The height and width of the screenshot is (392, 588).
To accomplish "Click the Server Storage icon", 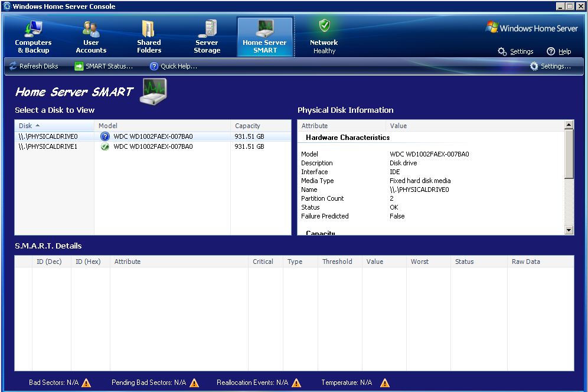I will [207, 30].
